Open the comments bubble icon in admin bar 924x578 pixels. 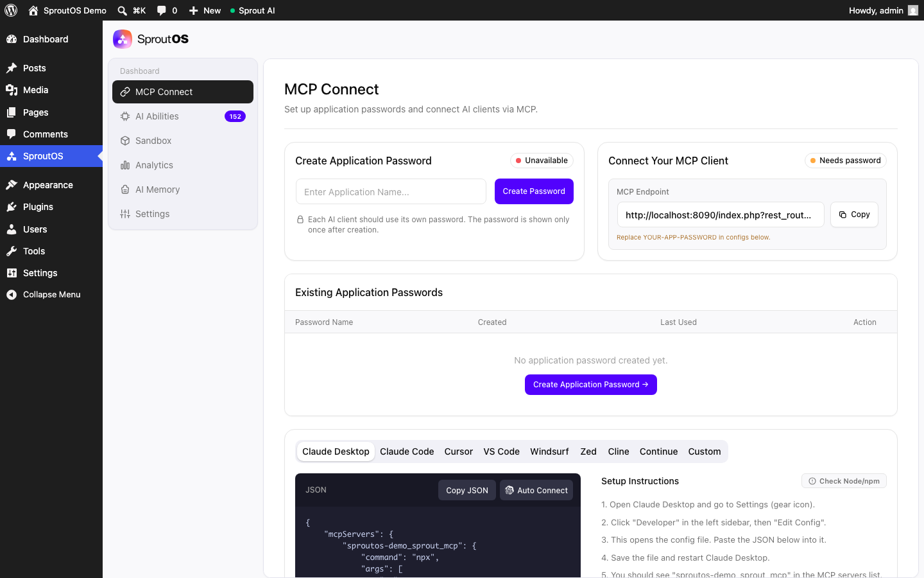click(x=162, y=10)
